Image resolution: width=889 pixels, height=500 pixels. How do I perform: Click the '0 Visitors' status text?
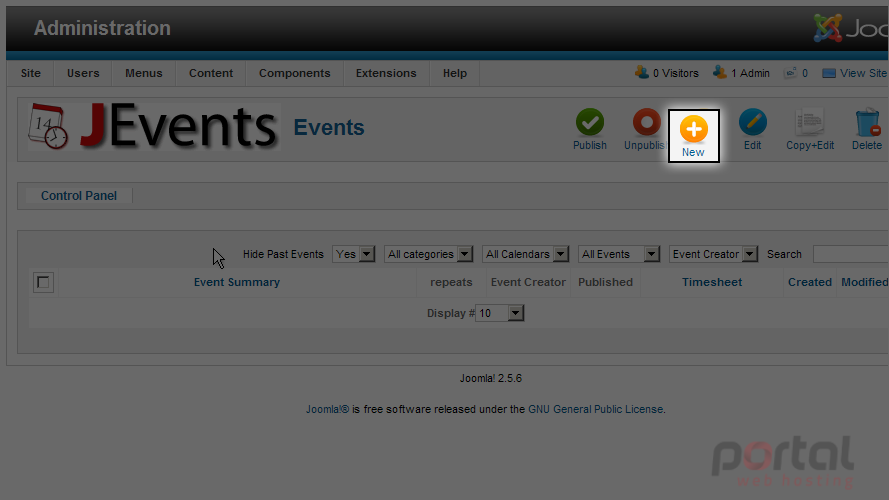[675, 73]
